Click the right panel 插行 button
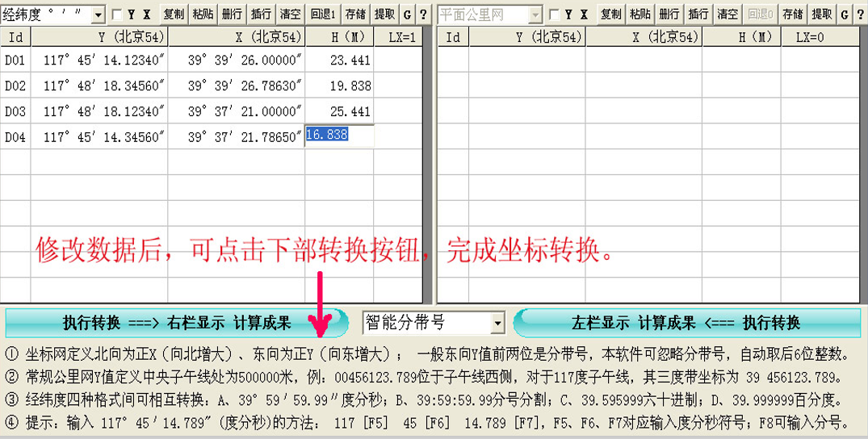The width and height of the screenshot is (868, 439). pyautogui.click(x=698, y=15)
